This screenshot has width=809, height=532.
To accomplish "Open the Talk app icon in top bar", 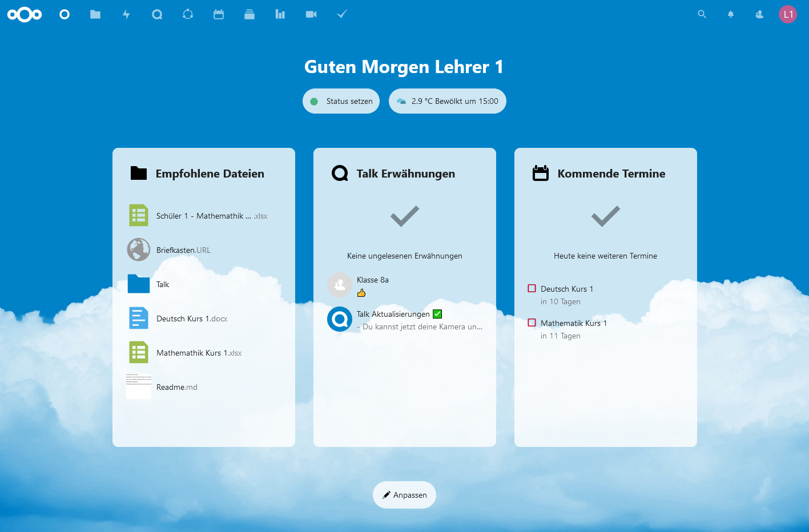I will [157, 14].
